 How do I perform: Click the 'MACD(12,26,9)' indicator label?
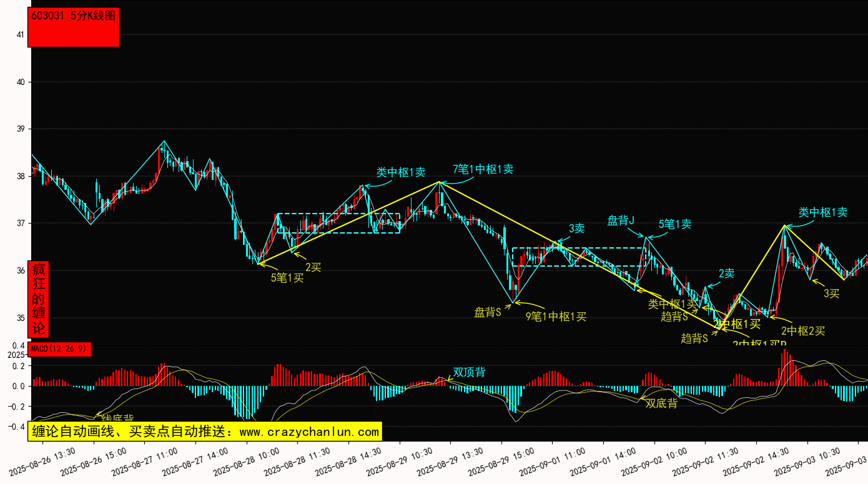click(x=60, y=349)
